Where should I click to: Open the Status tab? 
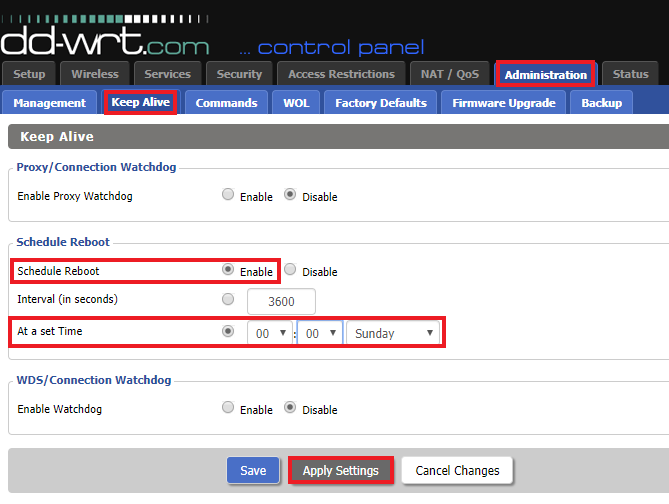coord(630,74)
